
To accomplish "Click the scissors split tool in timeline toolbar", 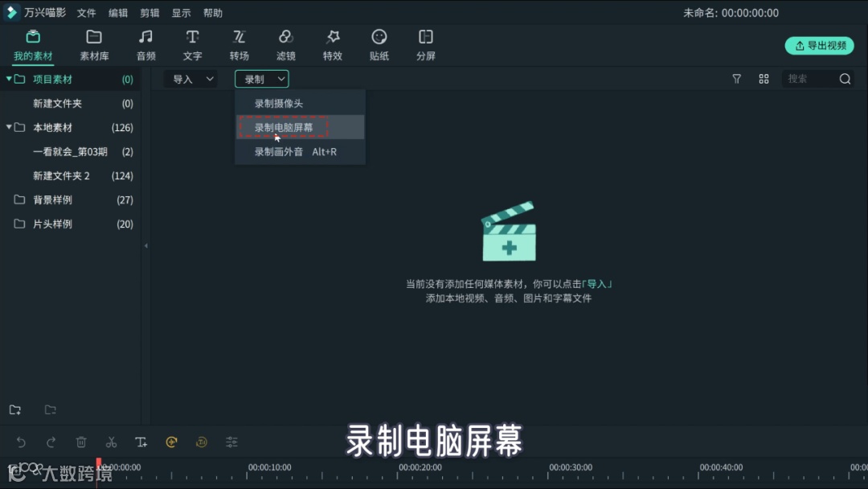I will [x=111, y=442].
